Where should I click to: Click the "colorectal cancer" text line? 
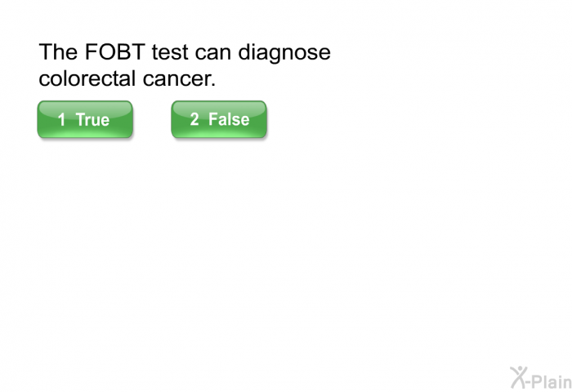point(127,78)
